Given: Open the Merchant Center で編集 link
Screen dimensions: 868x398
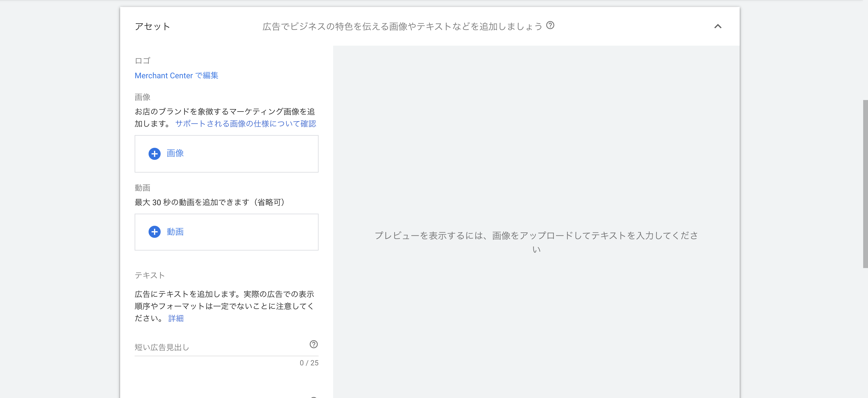Looking at the screenshot, I should tap(176, 76).
